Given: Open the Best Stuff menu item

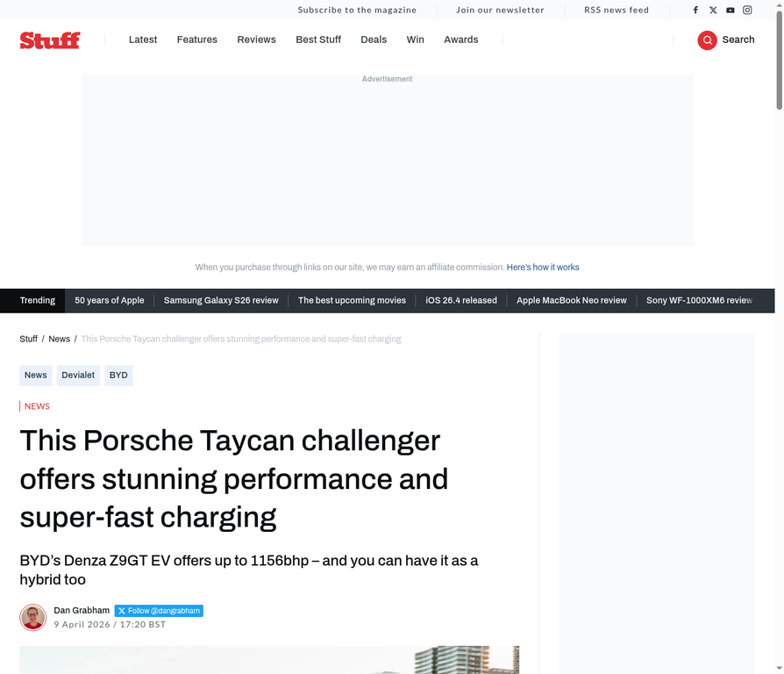Looking at the screenshot, I should [x=318, y=39].
